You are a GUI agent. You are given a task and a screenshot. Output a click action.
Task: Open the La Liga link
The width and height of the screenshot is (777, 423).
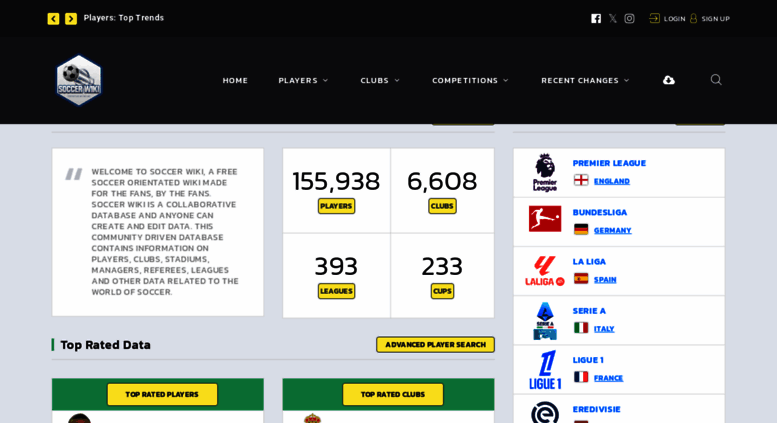589,262
